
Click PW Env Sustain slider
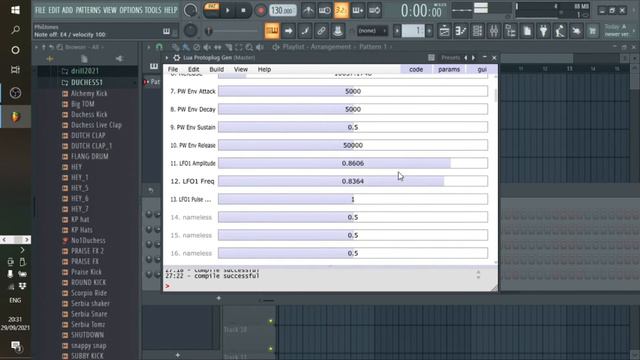pos(353,127)
